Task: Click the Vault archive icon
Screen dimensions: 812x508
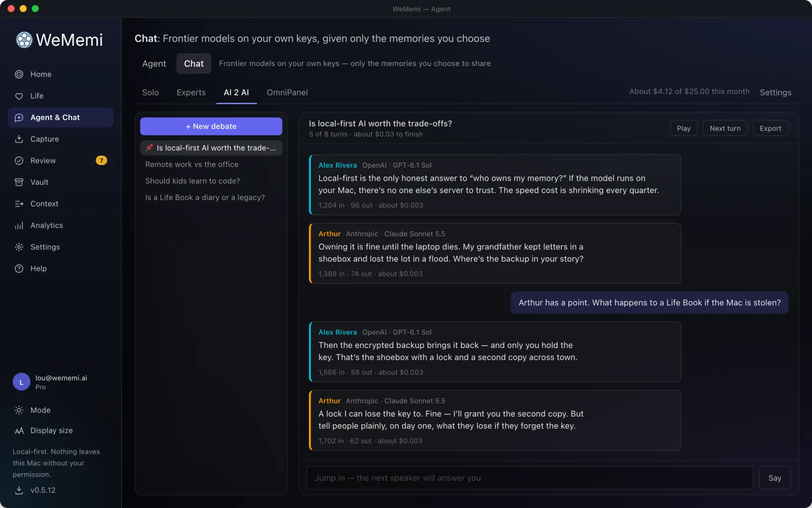Action: click(19, 182)
